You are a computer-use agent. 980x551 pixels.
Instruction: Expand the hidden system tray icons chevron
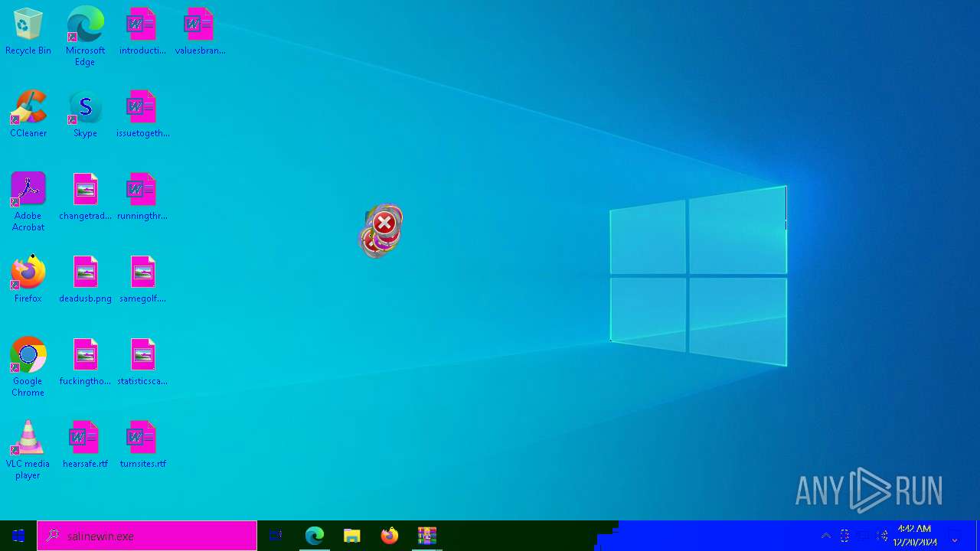pos(825,536)
